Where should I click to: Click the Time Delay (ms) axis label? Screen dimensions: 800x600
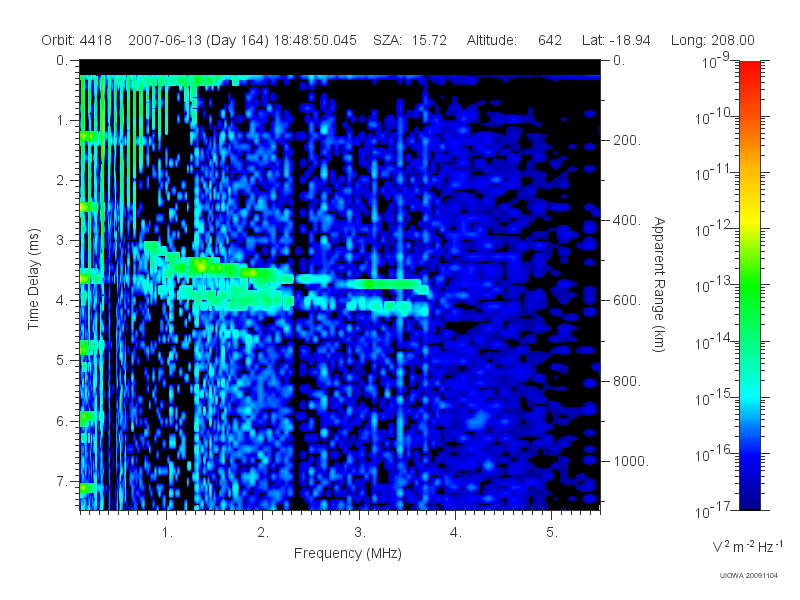[x=33, y=279]
